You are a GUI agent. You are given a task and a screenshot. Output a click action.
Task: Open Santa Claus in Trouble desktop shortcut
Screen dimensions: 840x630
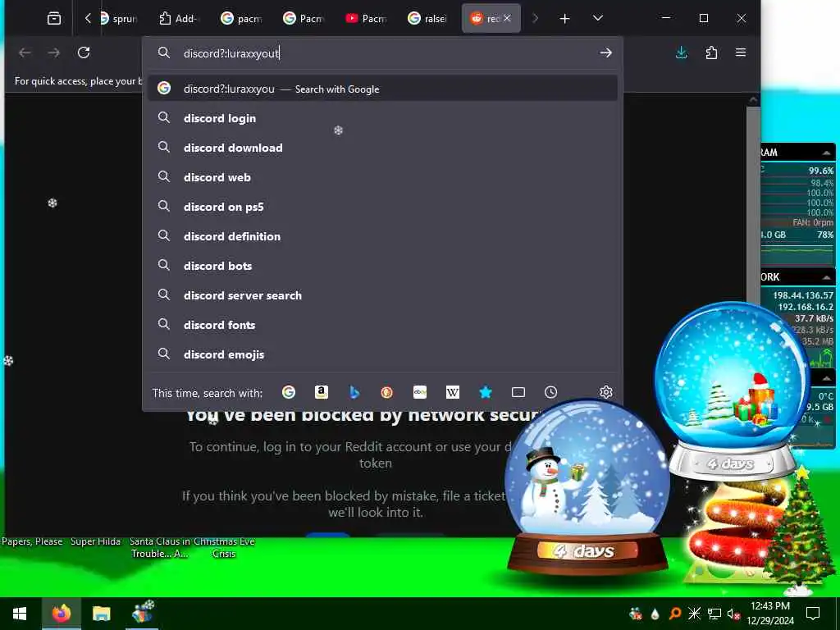point(160,547)
